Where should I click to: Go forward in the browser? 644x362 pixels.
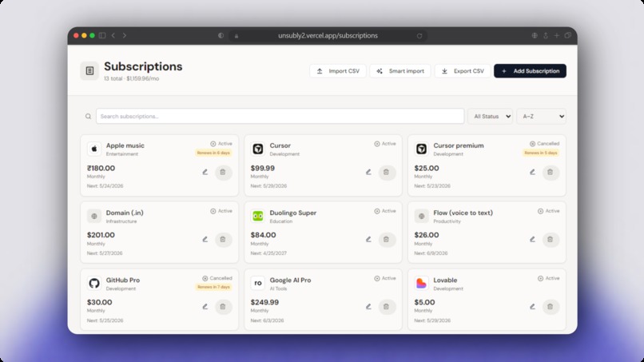click(x=125, y=35)
